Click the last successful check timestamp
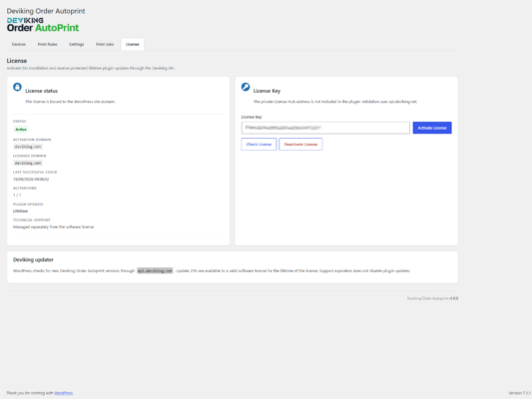532x399 pixels. [x=31, y=179]
